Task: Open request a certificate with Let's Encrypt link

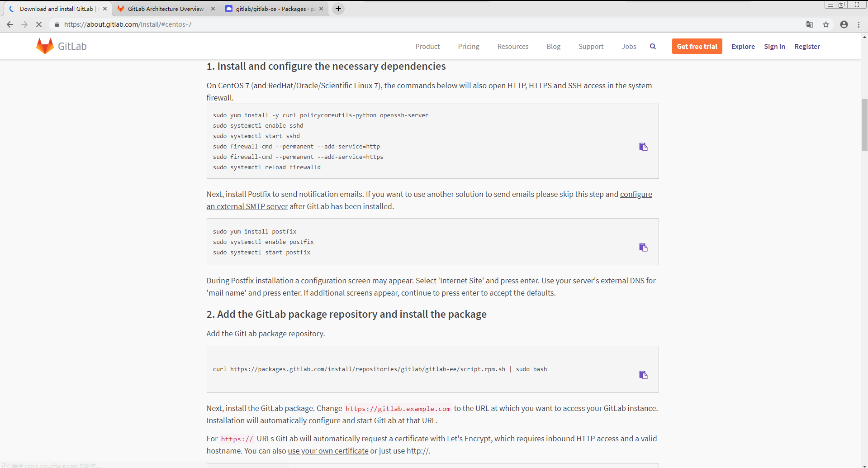Action: click(426, 439)
